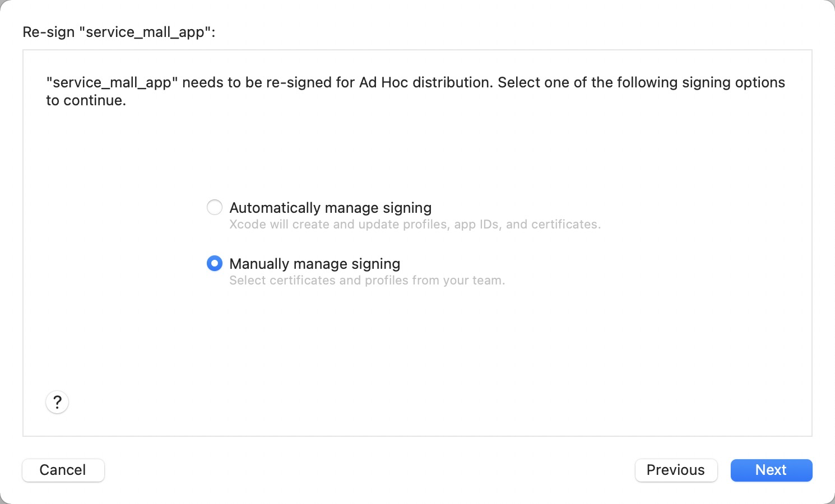Click the 'Manually manage signing' label text
The image size is (835, 504).
pyautogui.click(x=314, y=264)
